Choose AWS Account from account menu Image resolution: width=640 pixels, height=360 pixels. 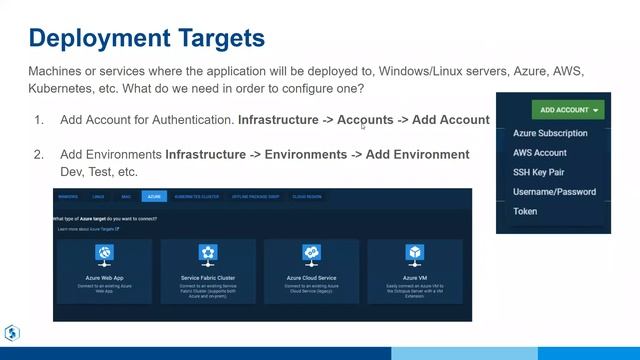[540, 153]
